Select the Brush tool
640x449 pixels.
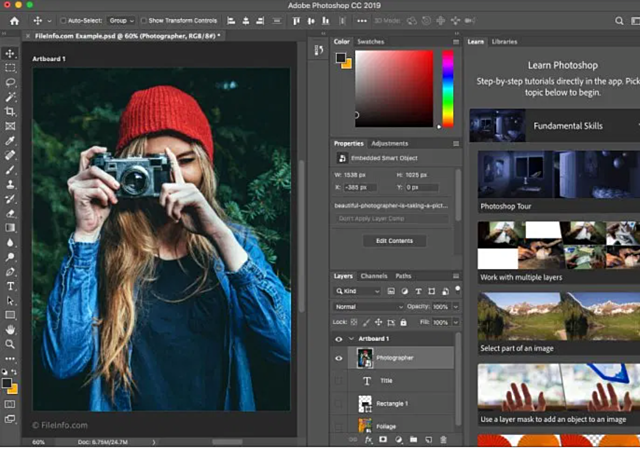click(x=10, y=170)
